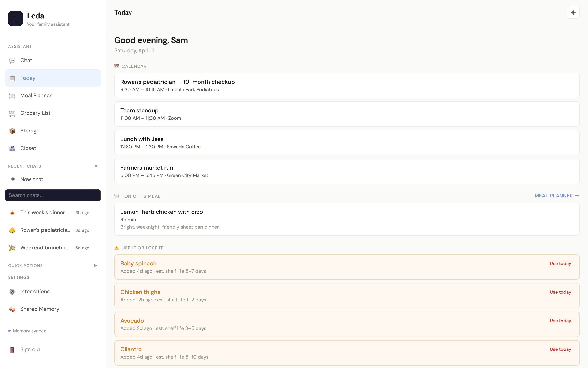
Task: Click the Grocery List cart icon
Action: (x=12, y=113)
